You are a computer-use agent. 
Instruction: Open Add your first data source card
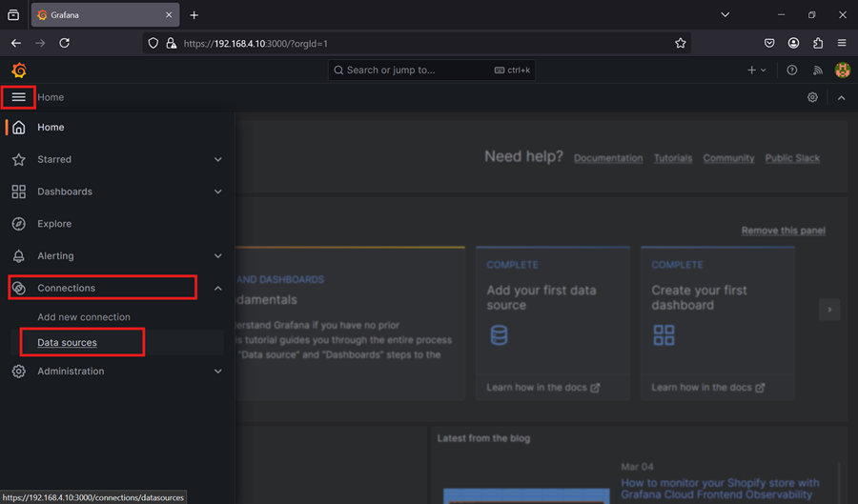coord(553,323)
